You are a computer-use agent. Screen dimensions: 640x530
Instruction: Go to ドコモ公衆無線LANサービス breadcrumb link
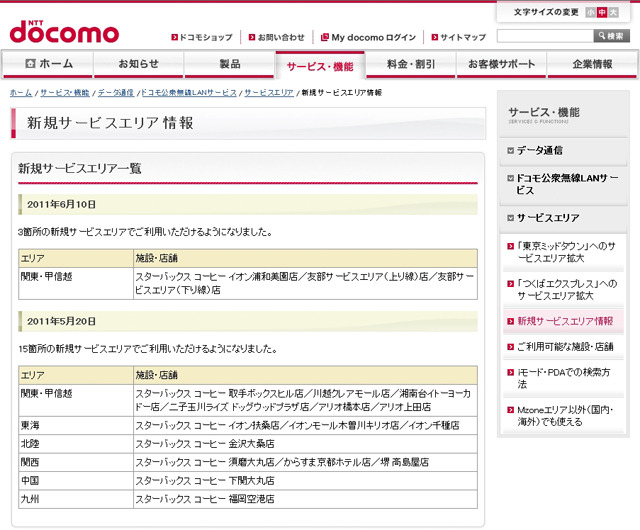tap(189, 93)
